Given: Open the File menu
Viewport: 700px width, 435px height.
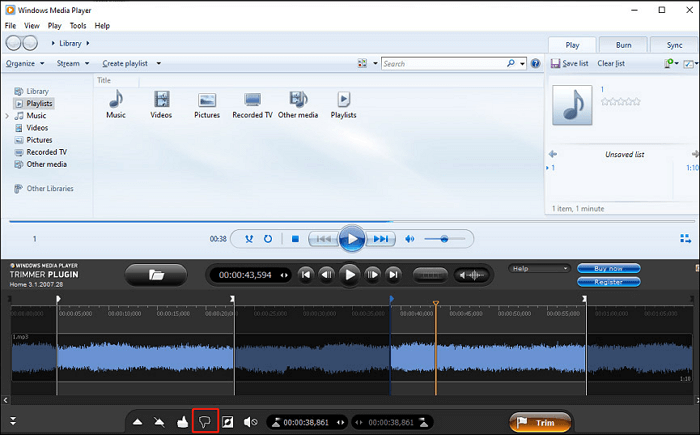Looking at the screenshot, I should 10,25.
